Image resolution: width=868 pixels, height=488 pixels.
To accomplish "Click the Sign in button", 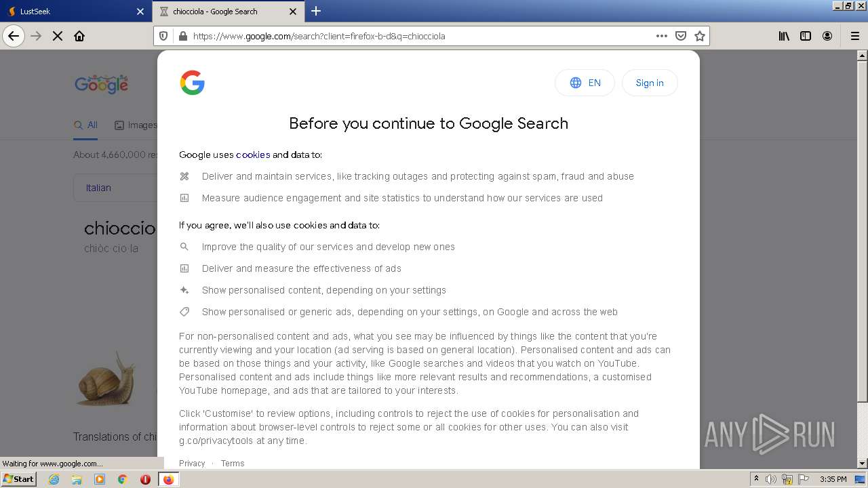I will [650, 83].
